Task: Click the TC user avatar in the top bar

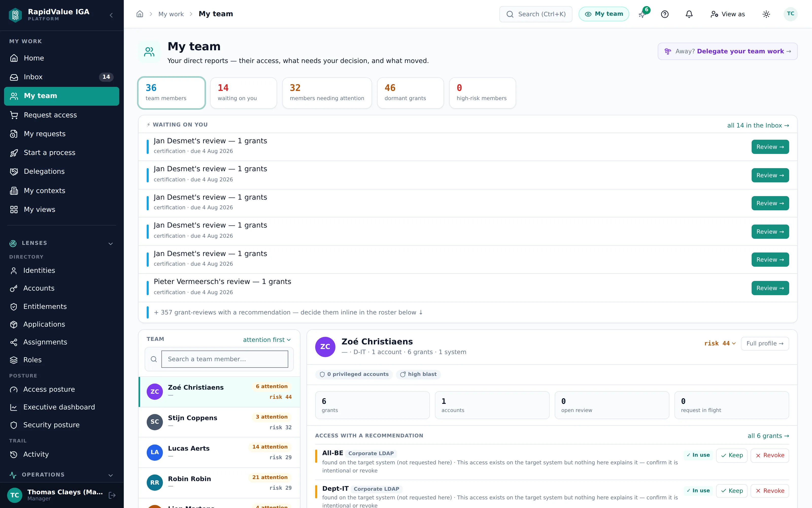Action: tap(790, 14)
